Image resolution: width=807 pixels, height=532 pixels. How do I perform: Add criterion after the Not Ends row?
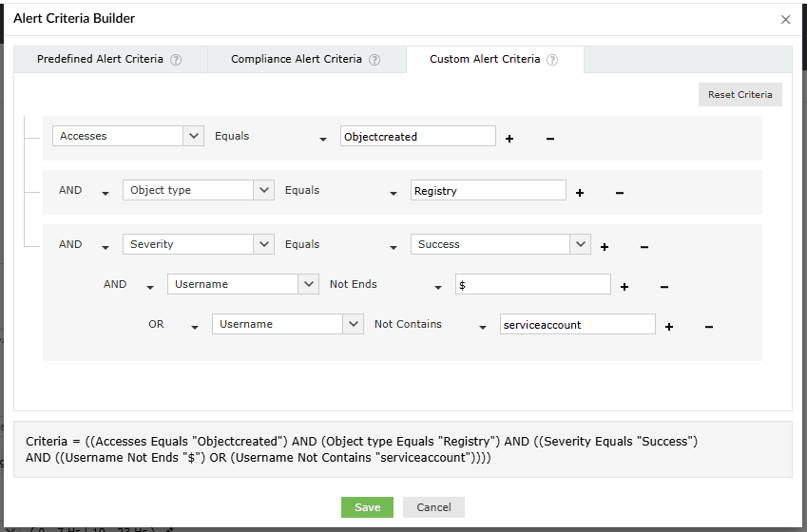(624, 287)
